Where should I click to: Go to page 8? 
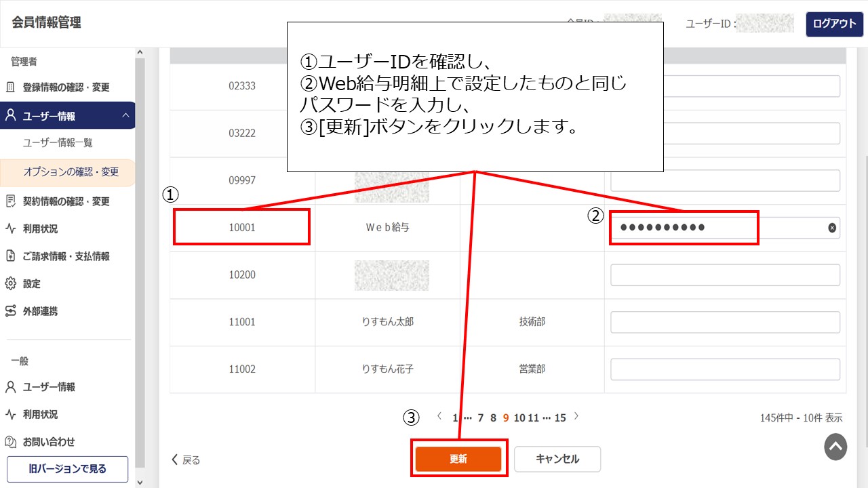point(493,418)
